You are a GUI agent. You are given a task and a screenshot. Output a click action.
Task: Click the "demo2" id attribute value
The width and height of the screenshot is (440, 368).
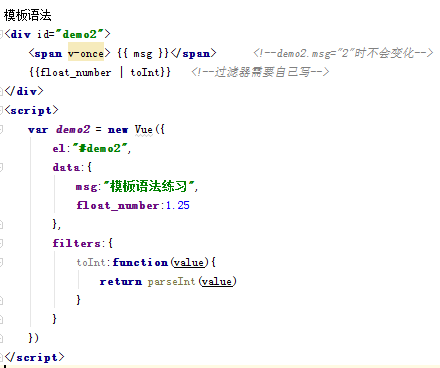(80, 34)
